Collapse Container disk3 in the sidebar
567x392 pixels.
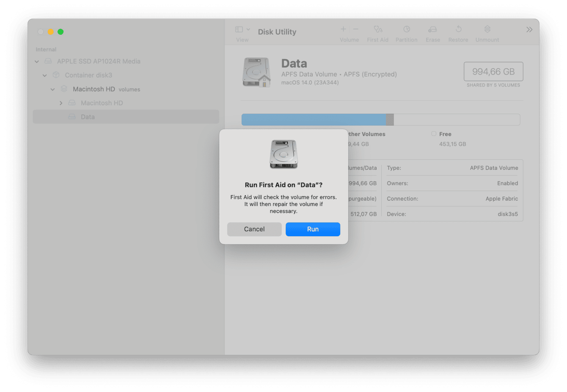[44, 75]
